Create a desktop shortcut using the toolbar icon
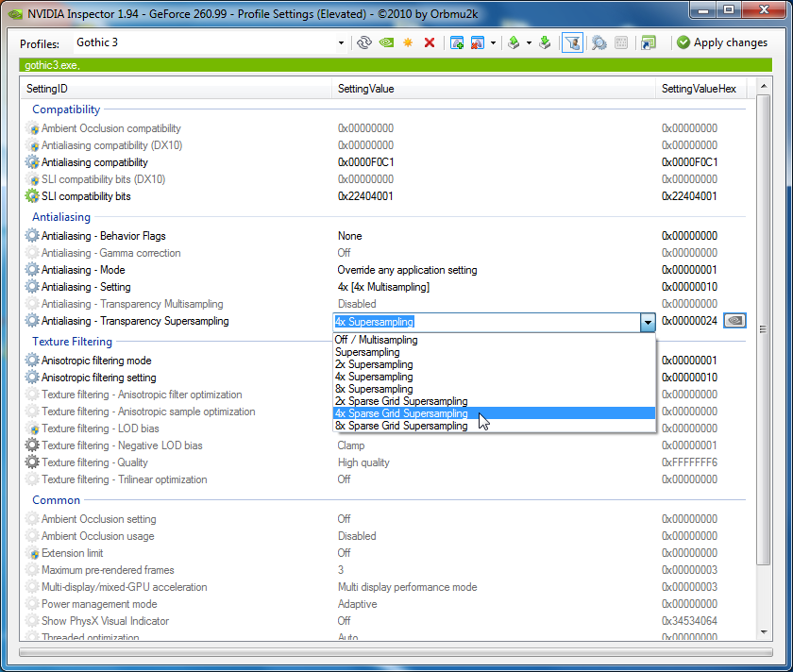 648,42
